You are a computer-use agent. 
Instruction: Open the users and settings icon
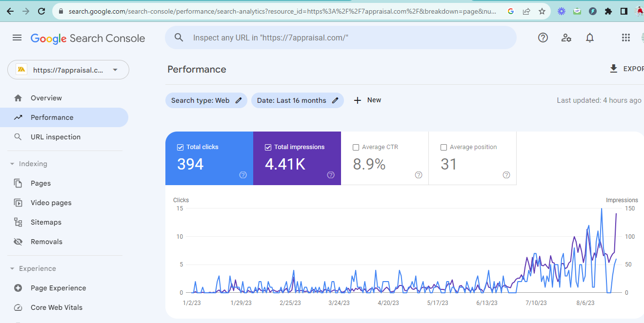[566, 38]
